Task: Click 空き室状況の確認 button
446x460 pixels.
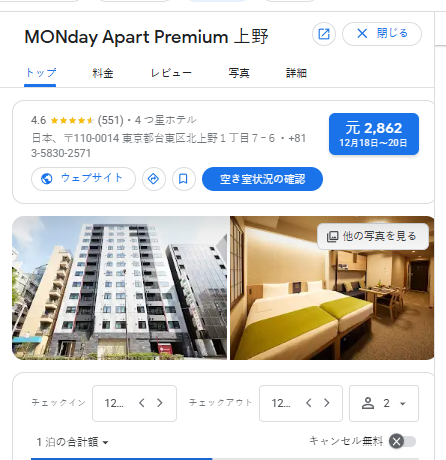Action: pos(262,179)
